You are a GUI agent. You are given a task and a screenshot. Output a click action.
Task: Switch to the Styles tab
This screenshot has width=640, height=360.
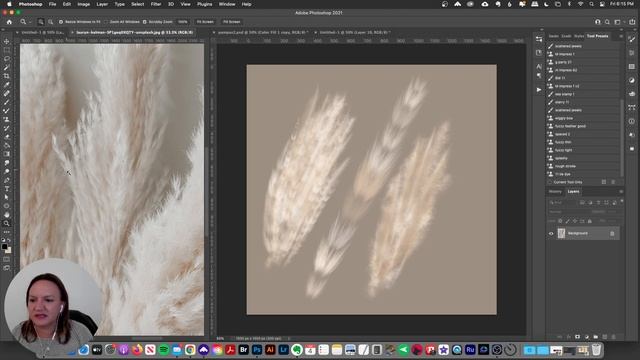click(x=579, y=36)
